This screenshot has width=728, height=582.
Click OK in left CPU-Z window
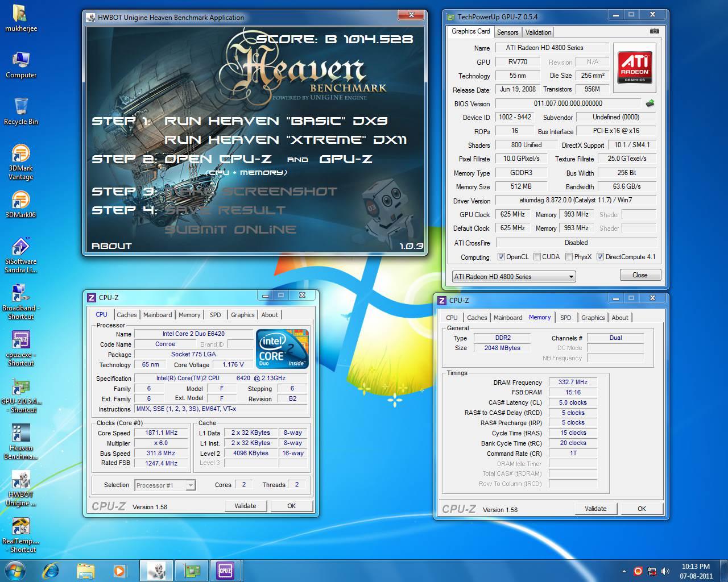(291, 506)
